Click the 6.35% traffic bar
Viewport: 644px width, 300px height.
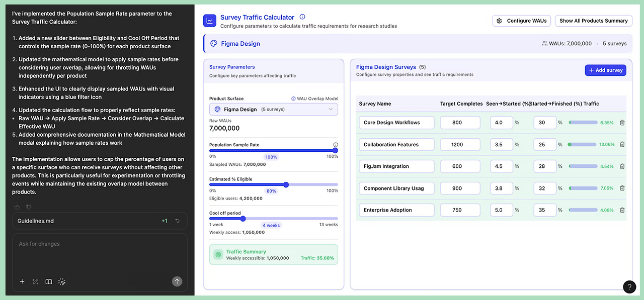[583, 123]
